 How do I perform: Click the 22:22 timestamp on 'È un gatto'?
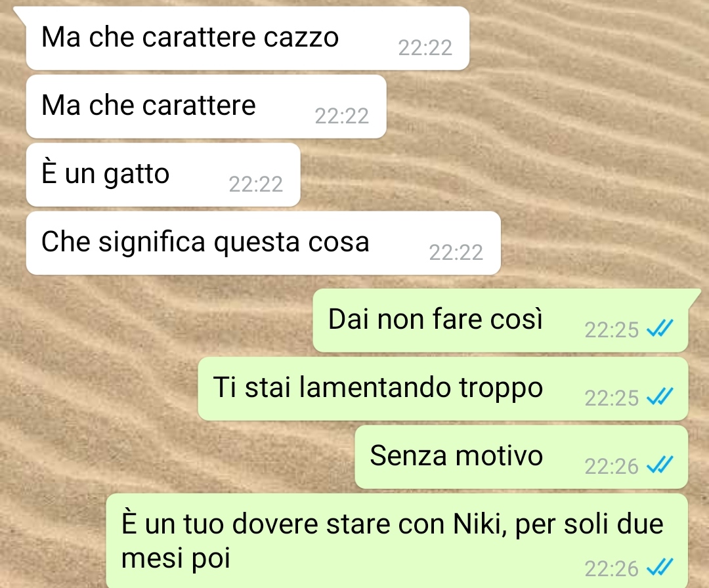click(256, 184)
